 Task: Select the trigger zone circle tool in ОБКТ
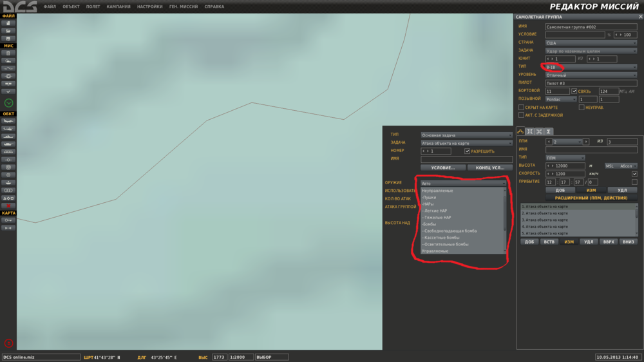[x=8, y=175]
